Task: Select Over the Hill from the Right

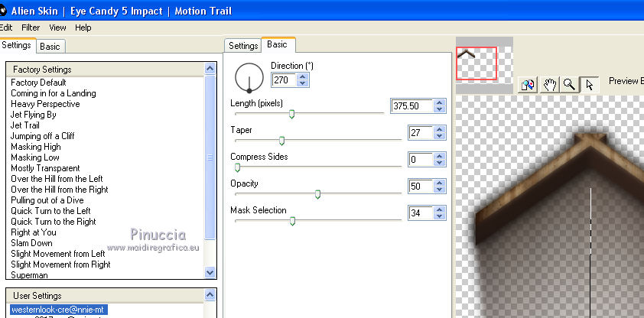Action: [x=60, y=189]
